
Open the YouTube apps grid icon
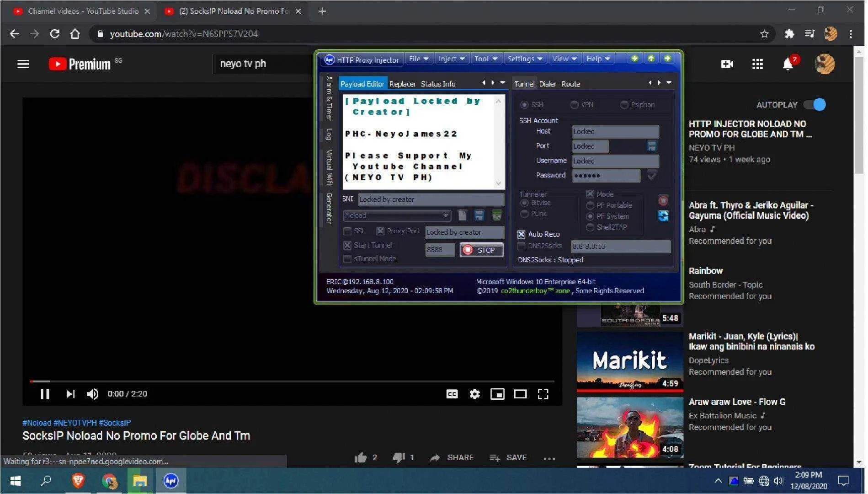[x=757, y=64]
